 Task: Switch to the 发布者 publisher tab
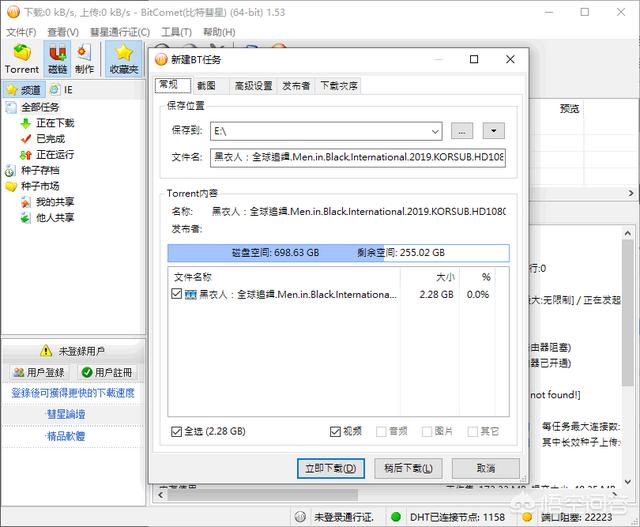point(296,86)
